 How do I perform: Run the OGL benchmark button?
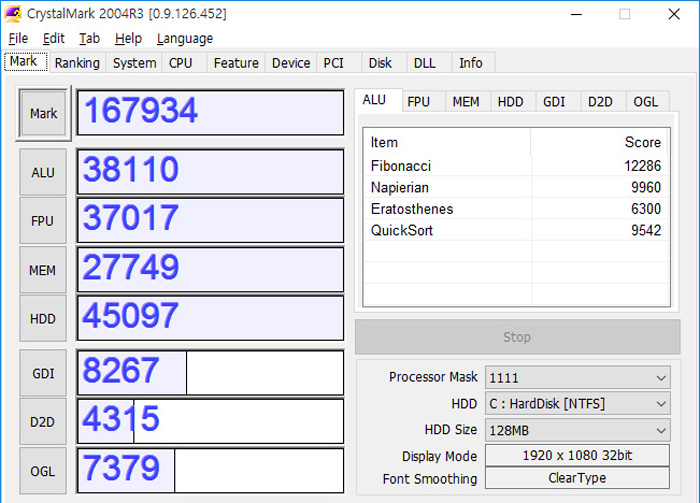pyautogui.click(x=43, y=471)
